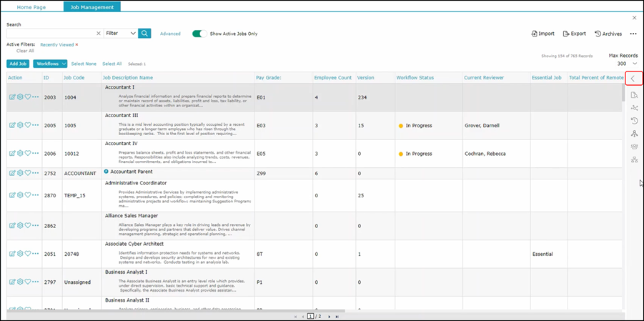This screenshot has height=321, width=644.
Task: Go to next page in pagination
Action: (328, 316)
